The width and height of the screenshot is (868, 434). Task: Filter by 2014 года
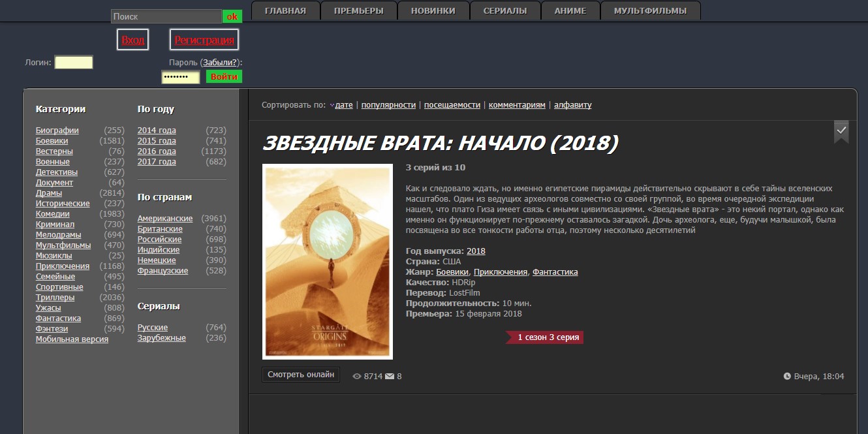(x=157, y=131)
